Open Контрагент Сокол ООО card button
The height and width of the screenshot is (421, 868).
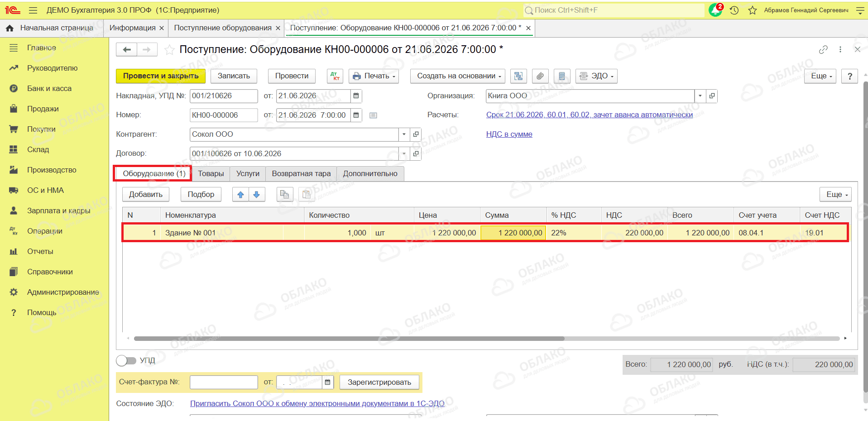pos(416,134)
